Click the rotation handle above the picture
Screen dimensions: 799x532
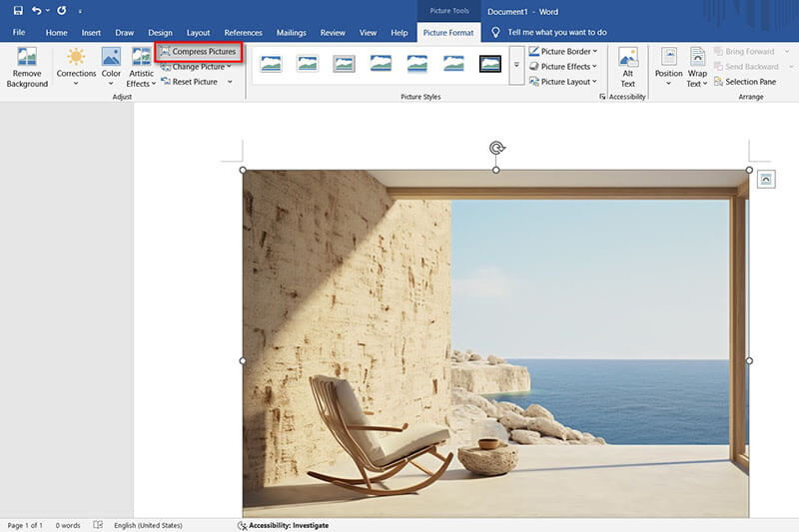click(496, 149)
